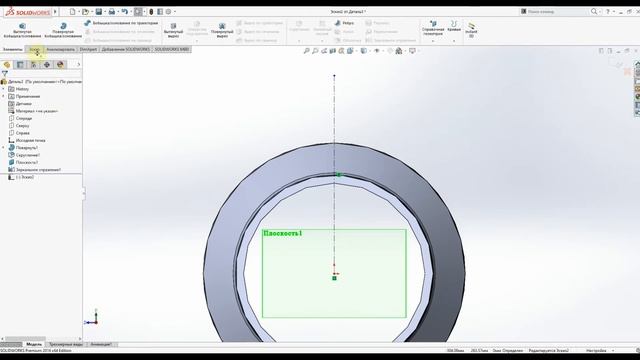The height and width of the screenshot is (360, 640).
Task: Click the Плоскость1 label in the viewport
Action: (283, 233)
